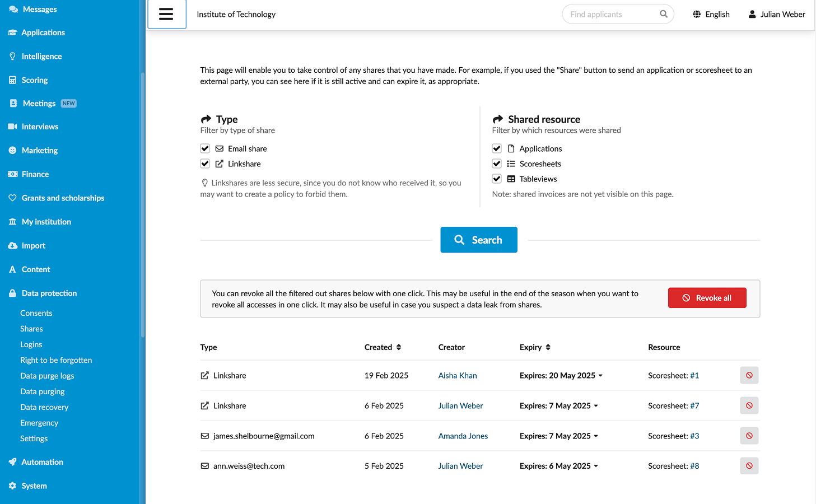816x504 pixels.
Task: Revoke the Scoresheet #1 share
Action: [x=749, y=375]
